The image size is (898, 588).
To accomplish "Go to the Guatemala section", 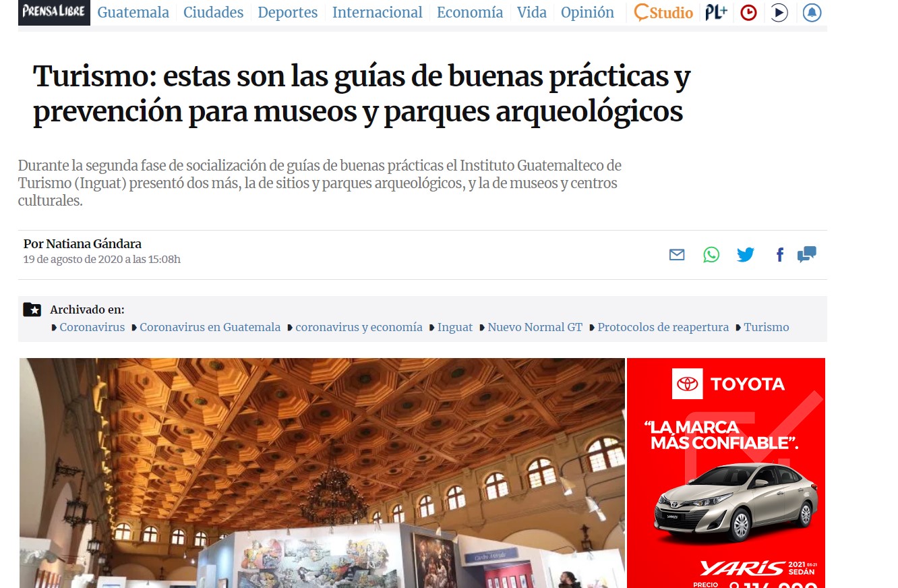I will 133,13.
